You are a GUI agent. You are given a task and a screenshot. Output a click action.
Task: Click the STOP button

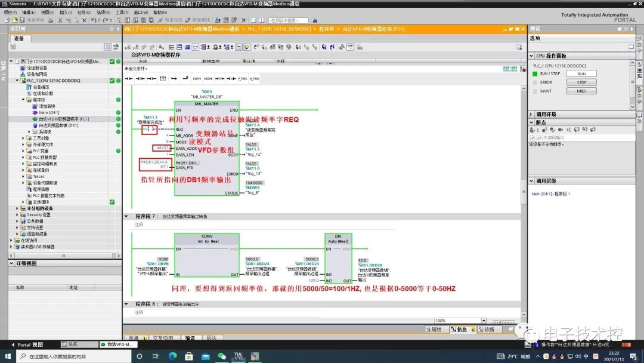581,82
